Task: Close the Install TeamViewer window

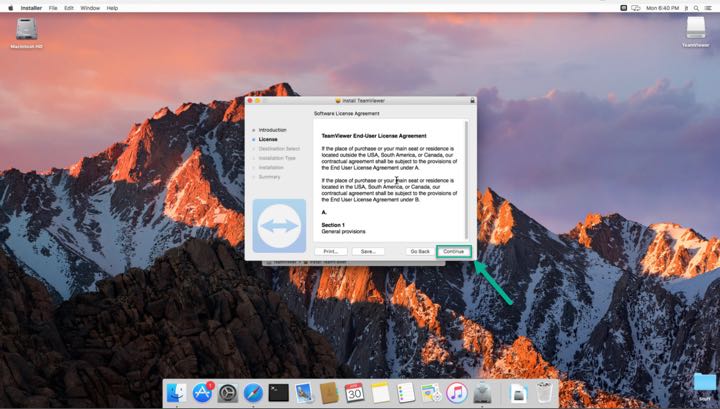Action: tap(250, 101)
